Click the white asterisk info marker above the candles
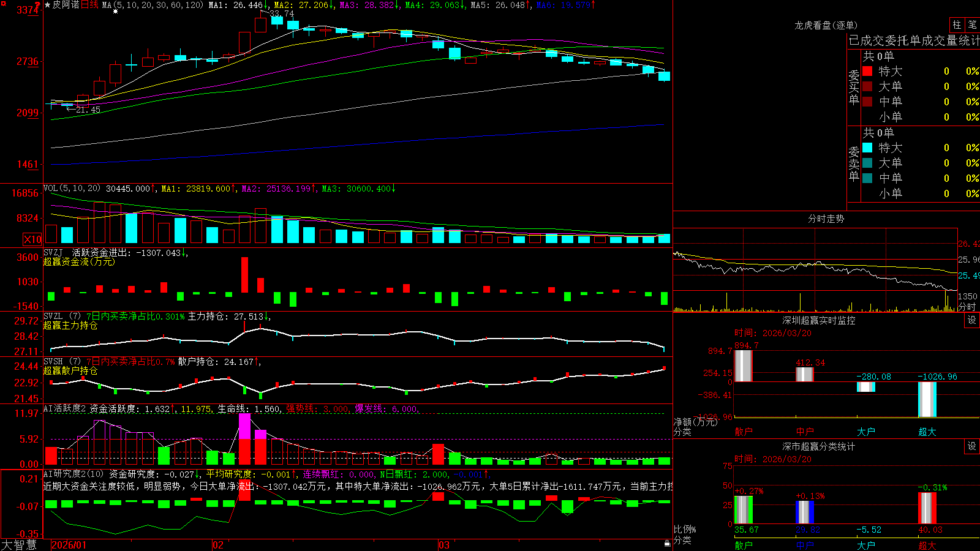This screenshot has height=551, width=980. pos(115,11)
